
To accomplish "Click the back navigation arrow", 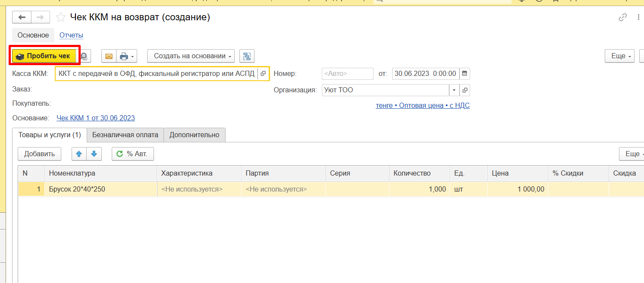I will 22,17.
